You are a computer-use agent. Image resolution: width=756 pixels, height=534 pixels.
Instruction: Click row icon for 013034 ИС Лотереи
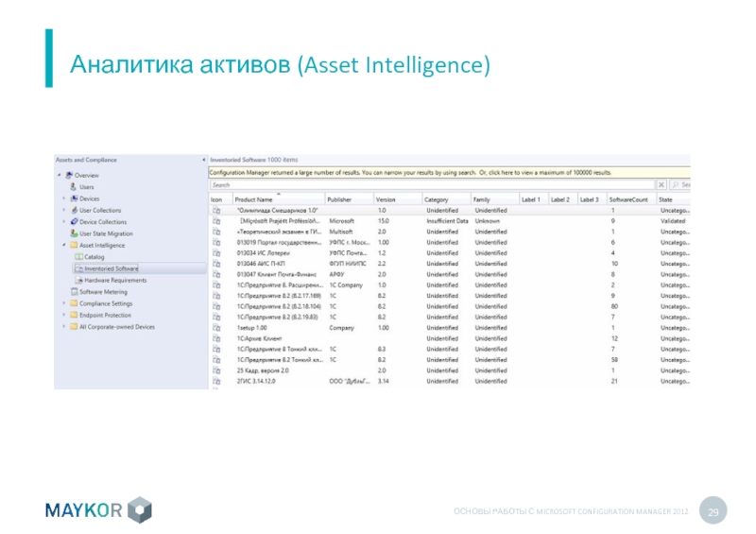[x=217, y=252]
